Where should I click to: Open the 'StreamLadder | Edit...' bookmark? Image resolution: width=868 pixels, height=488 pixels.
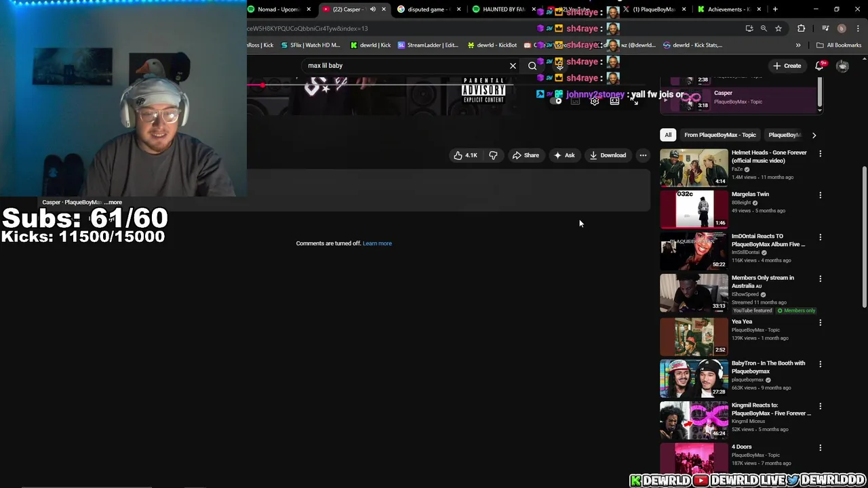[x=428, y=45]
